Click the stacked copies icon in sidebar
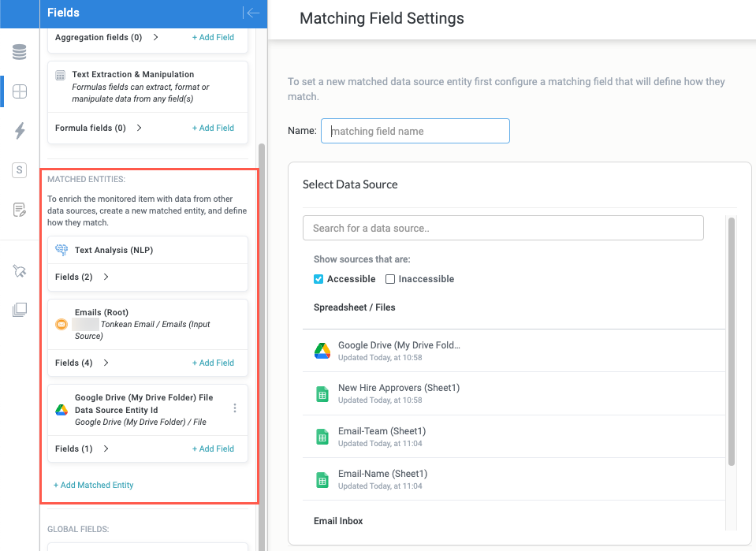The width and height of the screenshot is (756, 551). click(x=20, y=310)
